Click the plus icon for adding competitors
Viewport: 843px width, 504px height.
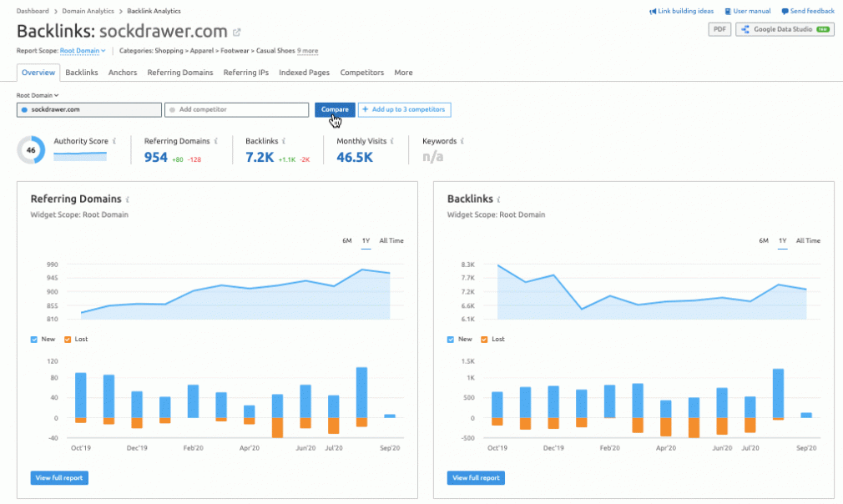point(366,109)
